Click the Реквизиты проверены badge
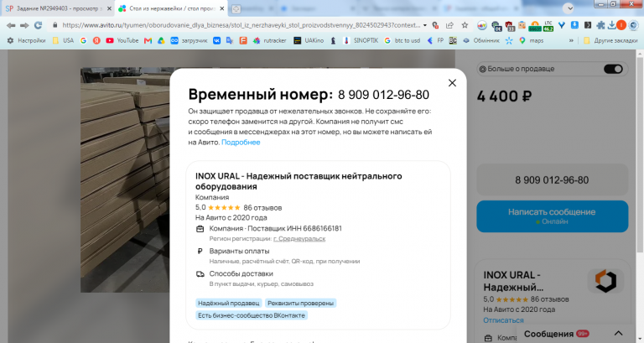This screenshot has height=343, width=644. pyautogui.click(x=301, y=303)
